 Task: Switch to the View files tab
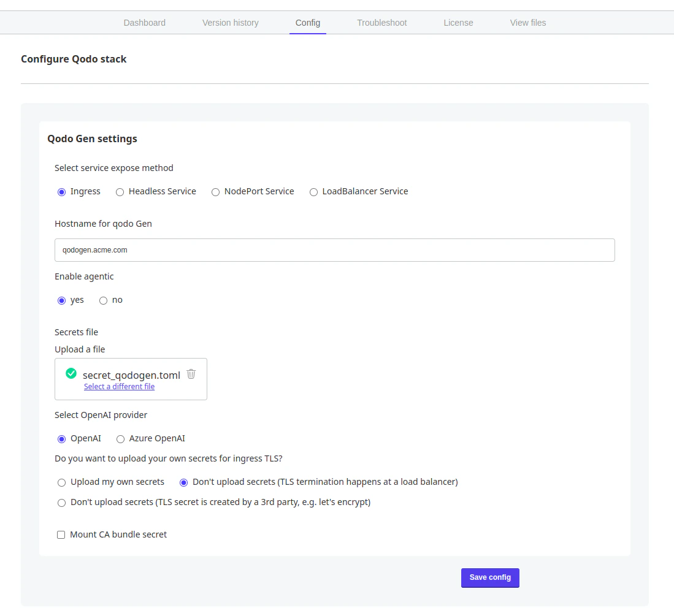click(x=527, y=23)
